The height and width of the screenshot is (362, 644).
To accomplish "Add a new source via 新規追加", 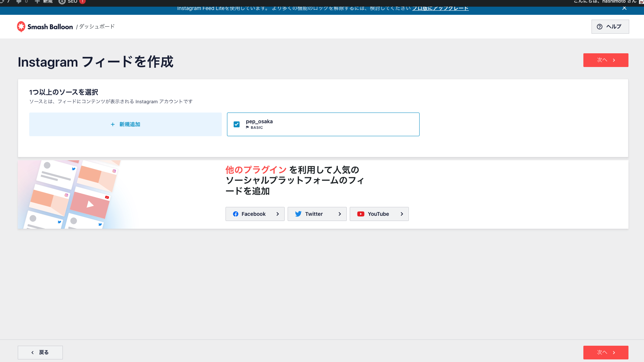I will click(x=125, y=124).
